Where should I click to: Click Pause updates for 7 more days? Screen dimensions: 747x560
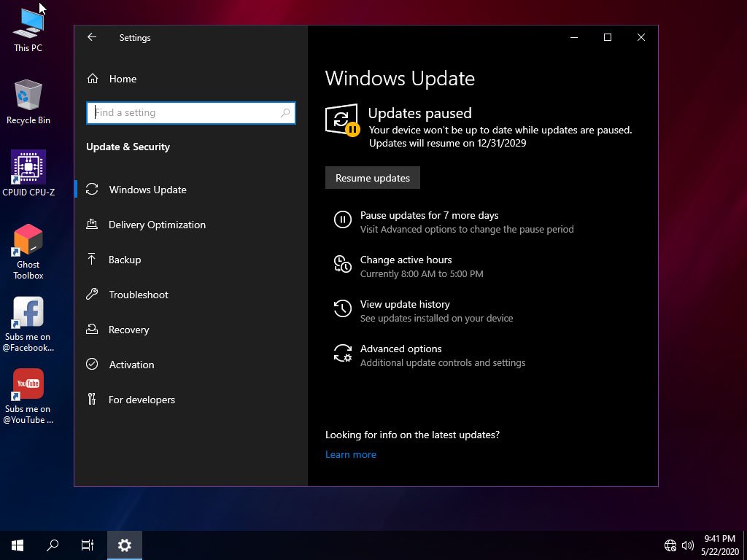[429, 215]
